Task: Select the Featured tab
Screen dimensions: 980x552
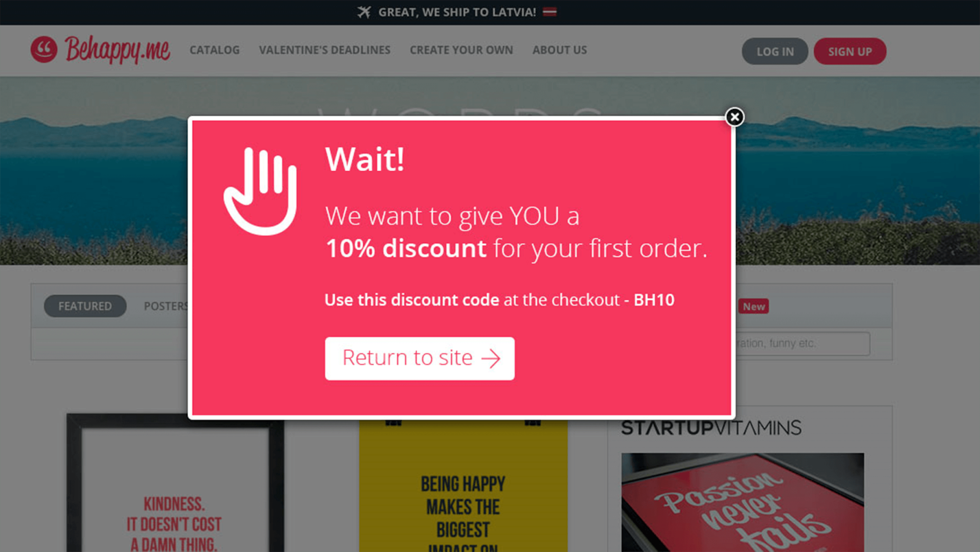Action: pyautogui.click(x=85, y=306)
